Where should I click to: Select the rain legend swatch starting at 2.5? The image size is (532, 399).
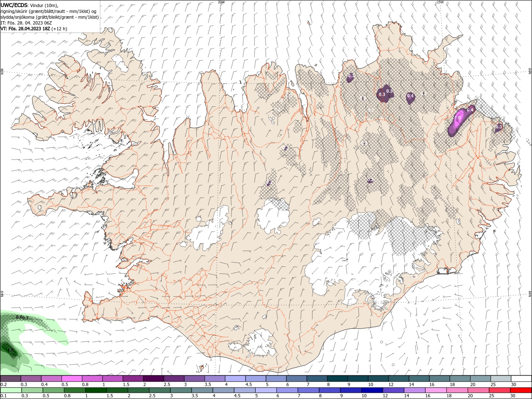tap(159, 390)
